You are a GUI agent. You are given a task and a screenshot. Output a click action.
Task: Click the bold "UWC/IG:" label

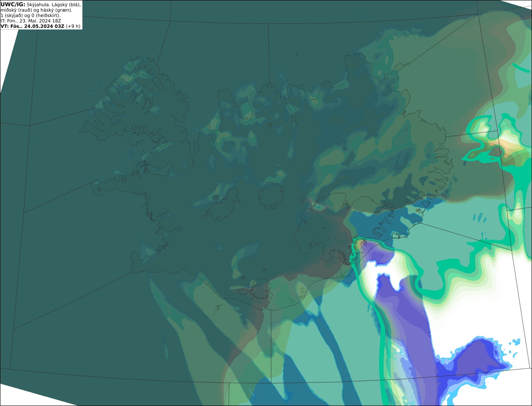pos(13,5)
